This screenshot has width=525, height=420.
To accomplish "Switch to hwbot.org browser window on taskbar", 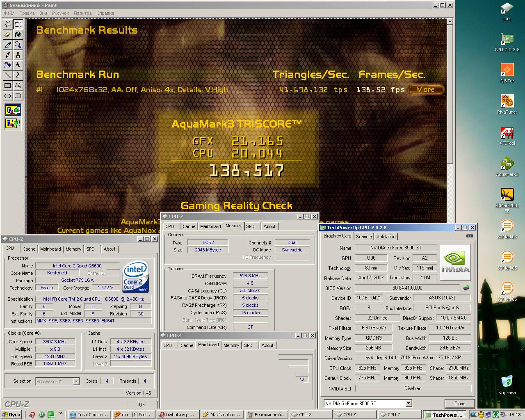I will tap(178, 415).
